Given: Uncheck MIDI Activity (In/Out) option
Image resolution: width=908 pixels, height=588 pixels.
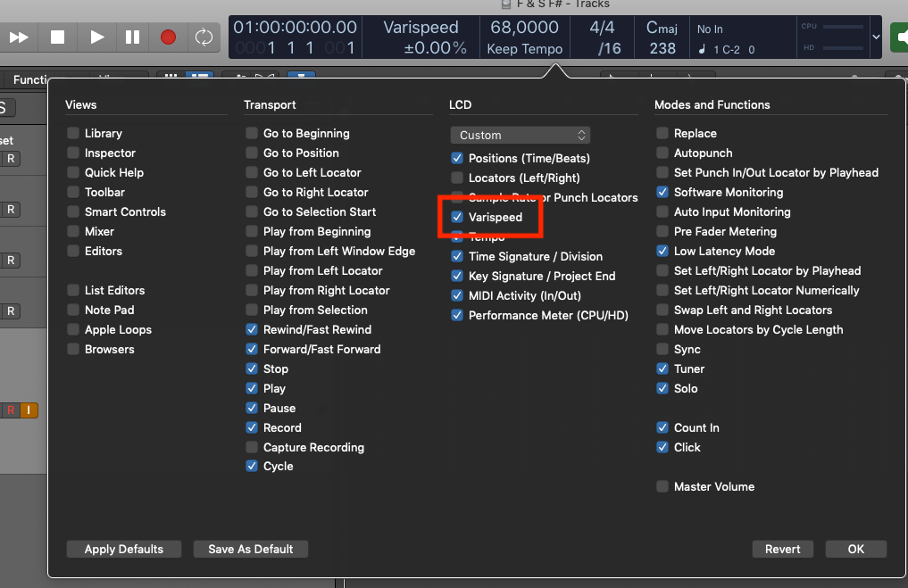Looking at the screenshot, I should [457, 295].
